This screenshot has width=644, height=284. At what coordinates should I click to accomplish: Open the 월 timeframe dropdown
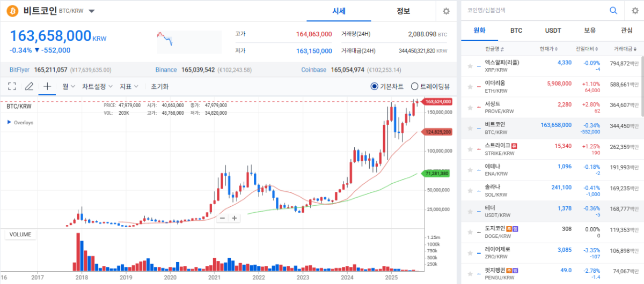[x=68, y=86]
